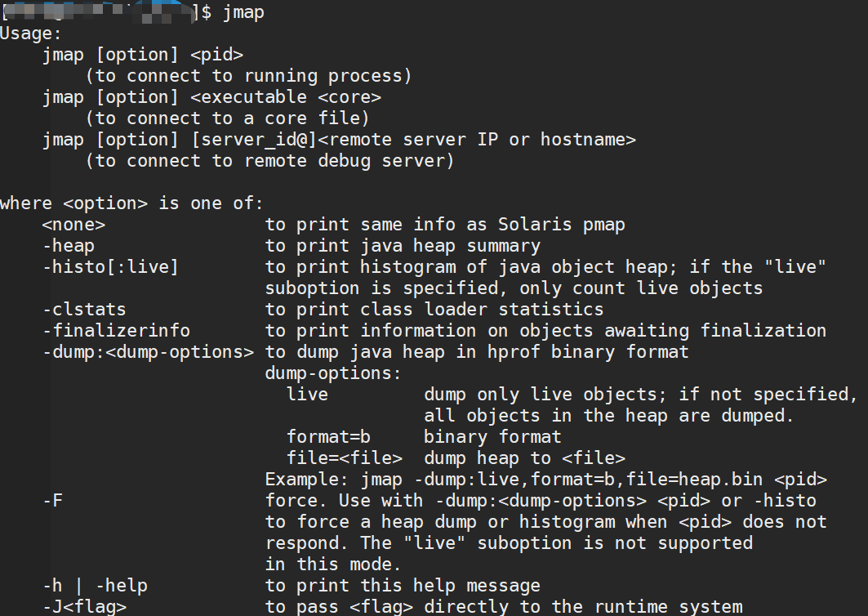Click the <none> option entry
Viewport: 868px width, 616px height.
point(73,225)
